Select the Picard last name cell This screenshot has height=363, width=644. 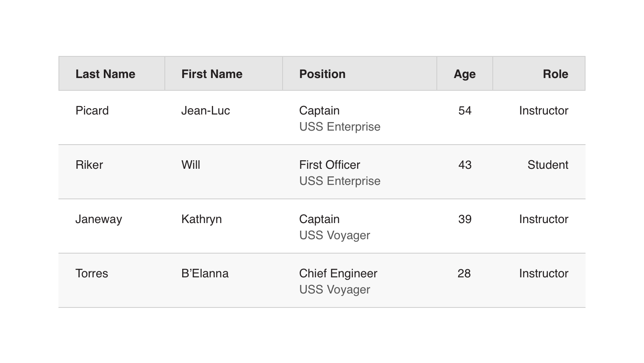[92, 111]
